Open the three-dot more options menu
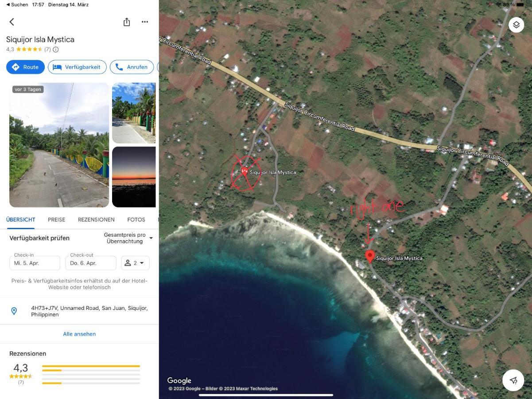Viewport: 532px width, 399px height. pos(145,22)
